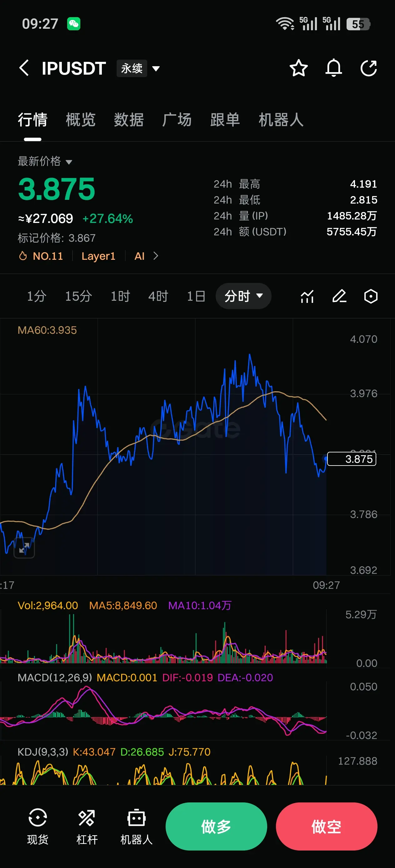This screenshot has height=868, width=395.
Task: Open chart settings hexagon icon
Action: tap(371, 296)
